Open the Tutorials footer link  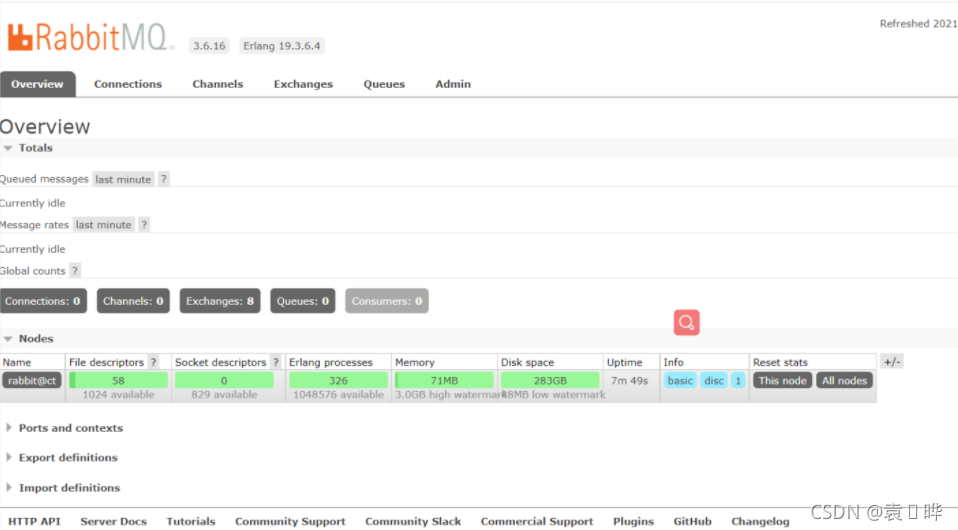coord(191,521)
